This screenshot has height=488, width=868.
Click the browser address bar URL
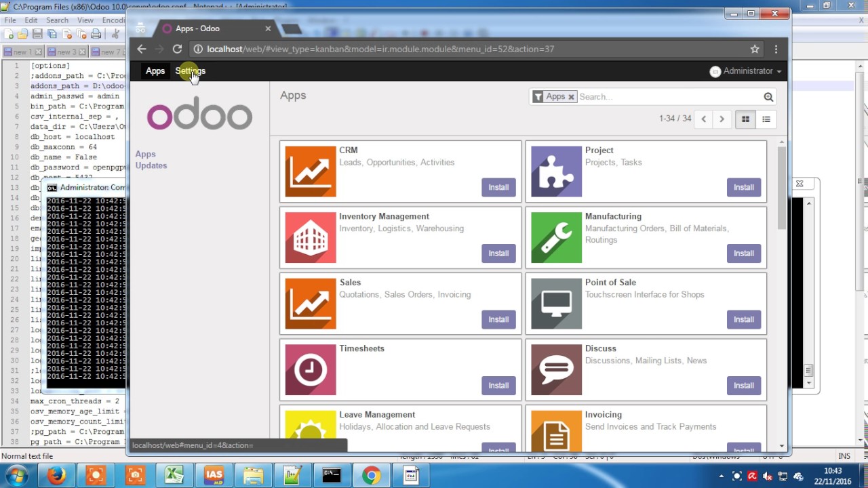pyautogui.click(x=380, y=49)
